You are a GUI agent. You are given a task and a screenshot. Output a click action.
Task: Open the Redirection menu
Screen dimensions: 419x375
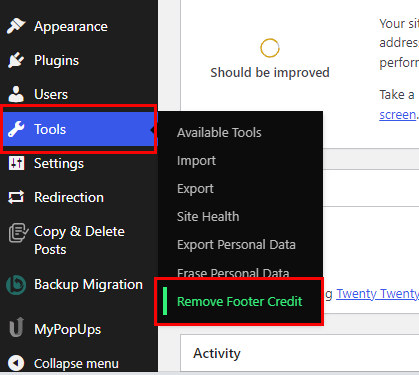tap(69, 197)
